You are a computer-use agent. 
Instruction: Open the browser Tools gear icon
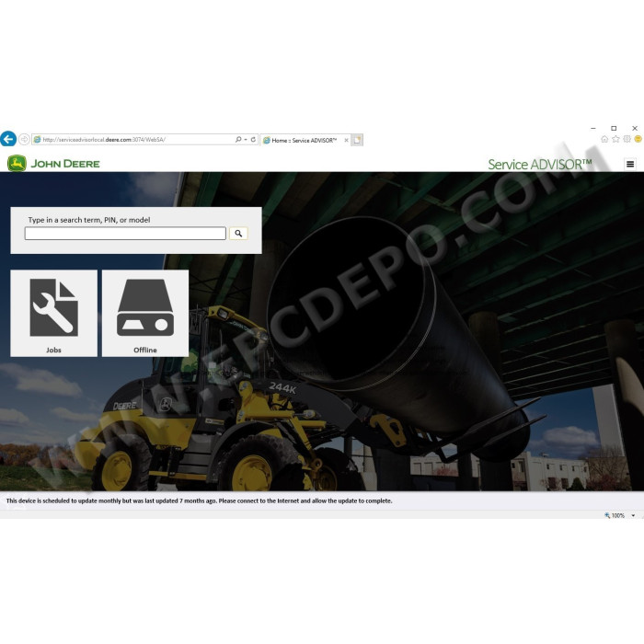click(627, 139)
